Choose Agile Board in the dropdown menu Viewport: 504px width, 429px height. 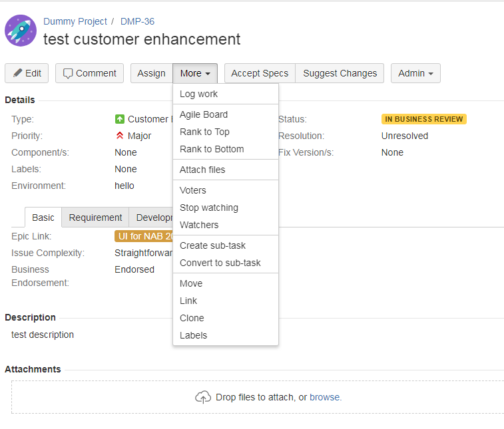pos(204,114)
